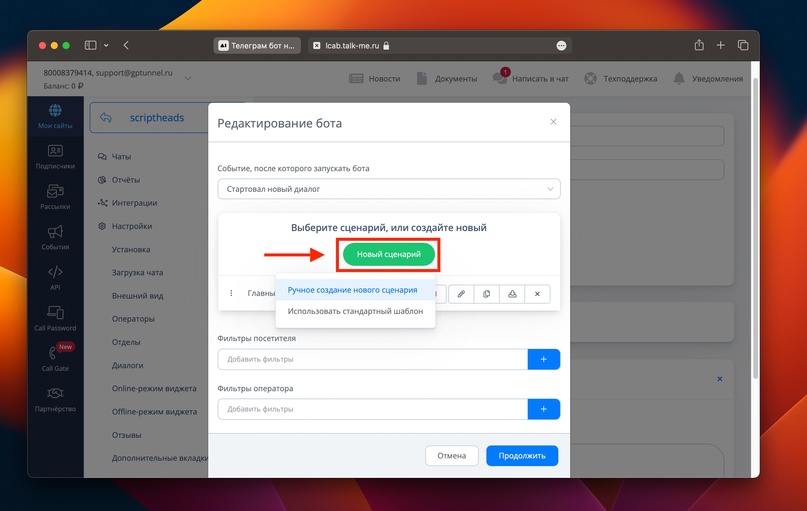Choose Использовать стандартный шаблон option
Screen dimensions: 807x511
pyautogui.click(x=355, y=311)
